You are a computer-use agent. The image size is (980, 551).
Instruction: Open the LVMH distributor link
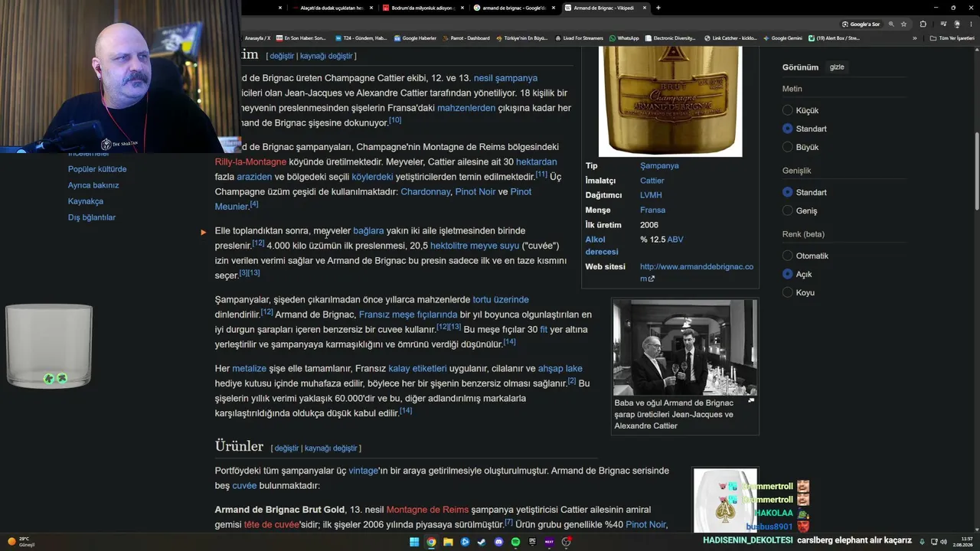tap(651, 195)
